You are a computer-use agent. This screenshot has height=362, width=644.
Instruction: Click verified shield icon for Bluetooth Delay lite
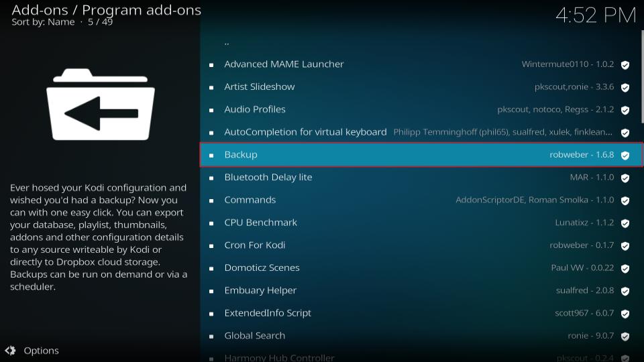click(x=625, y=178)
